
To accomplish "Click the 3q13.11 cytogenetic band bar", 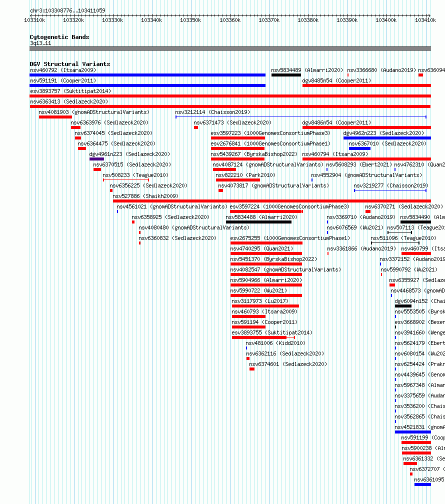I will click(x=230, y=48).
